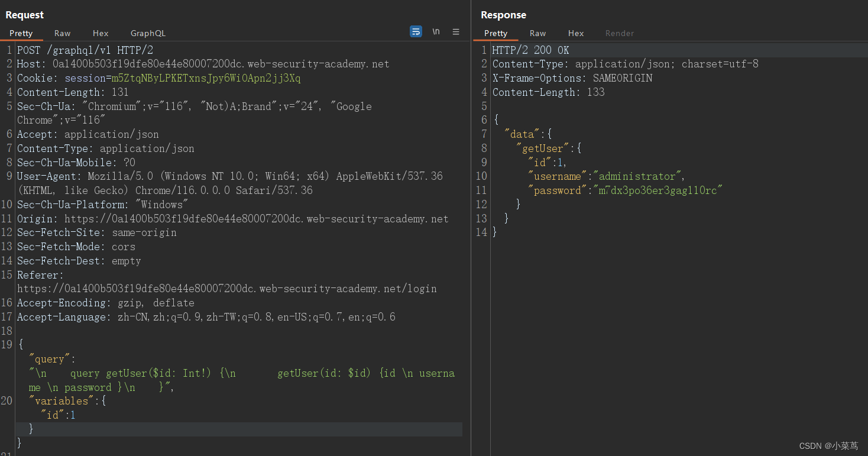Open the Request GraphQL tab

pyautogui.click(x=148, y=33)
